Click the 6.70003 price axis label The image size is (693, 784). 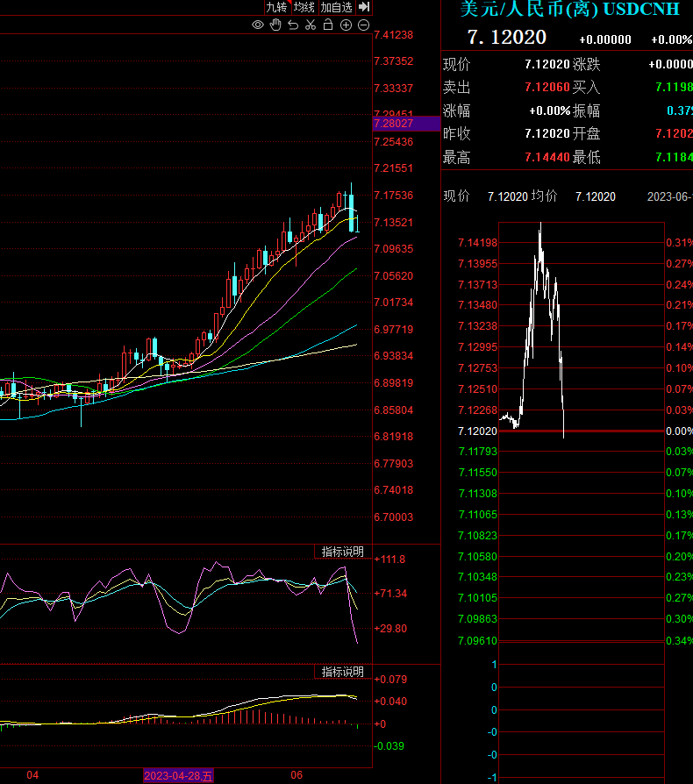pyautogui.click(x=394, y=517)
